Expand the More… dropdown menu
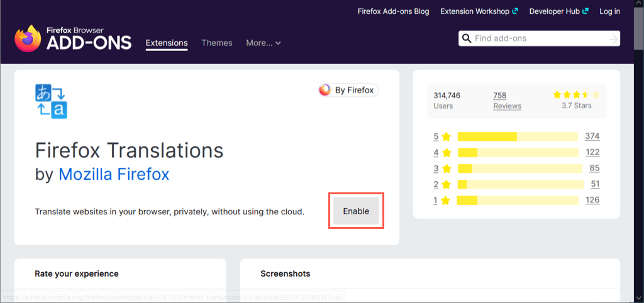 click(264, 43)
